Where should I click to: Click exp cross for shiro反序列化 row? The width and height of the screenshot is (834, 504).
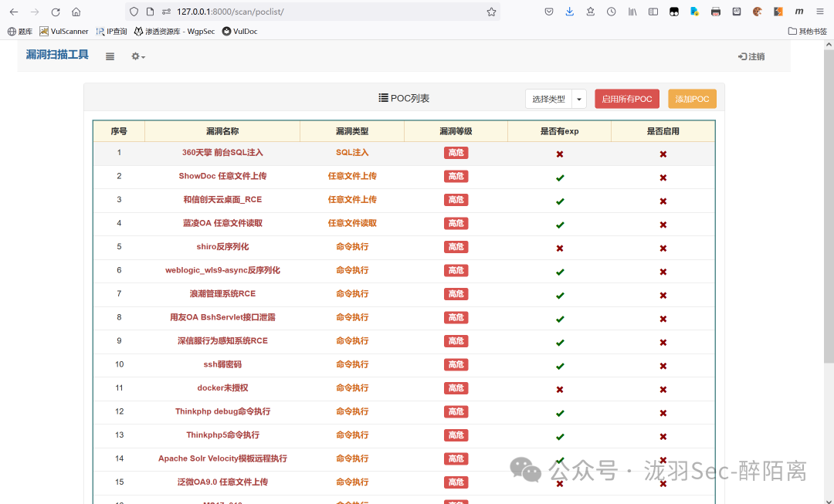pos(560,249)
